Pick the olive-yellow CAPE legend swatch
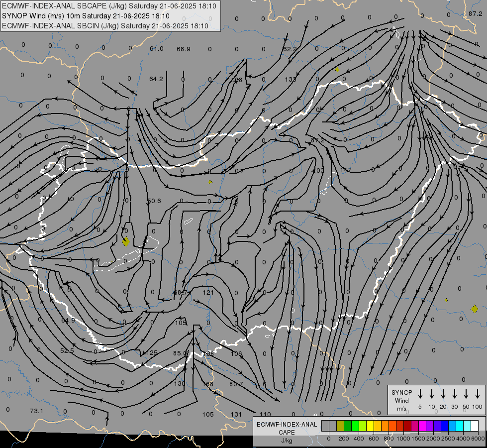This screenshot has height=448, width=487. click(340, 426)
